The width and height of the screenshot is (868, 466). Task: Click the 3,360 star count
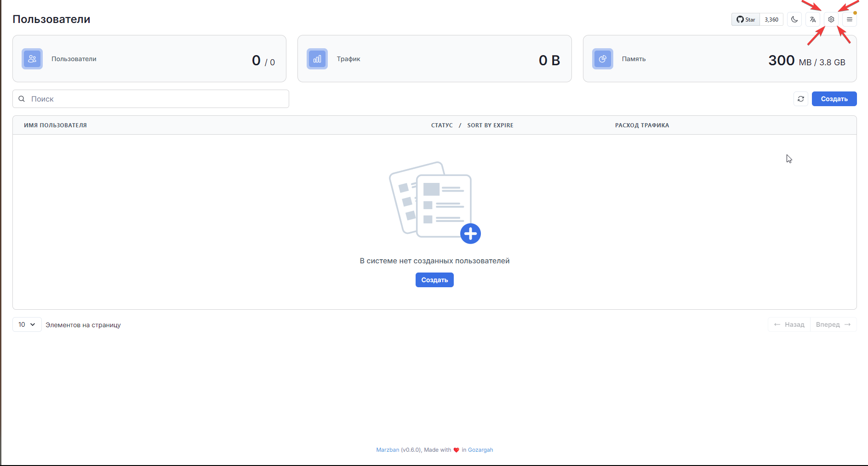coord(771,19)
